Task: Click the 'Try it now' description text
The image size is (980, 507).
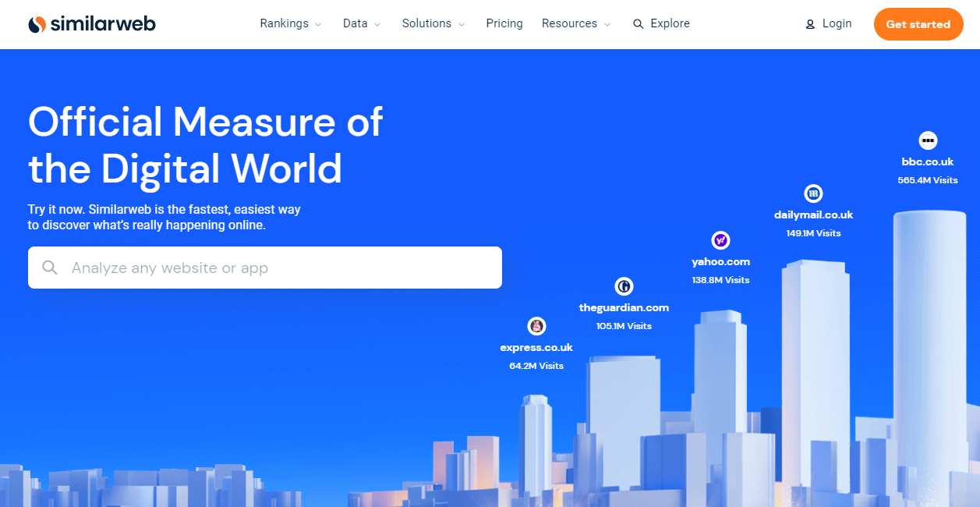Action: [x=165, y=218]
